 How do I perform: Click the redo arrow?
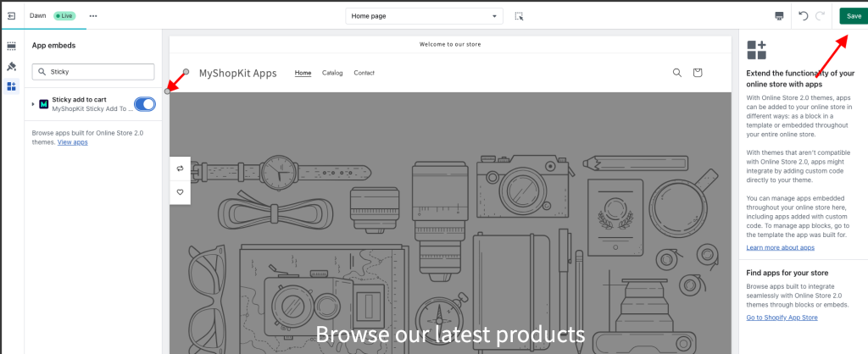coord(820,16)
